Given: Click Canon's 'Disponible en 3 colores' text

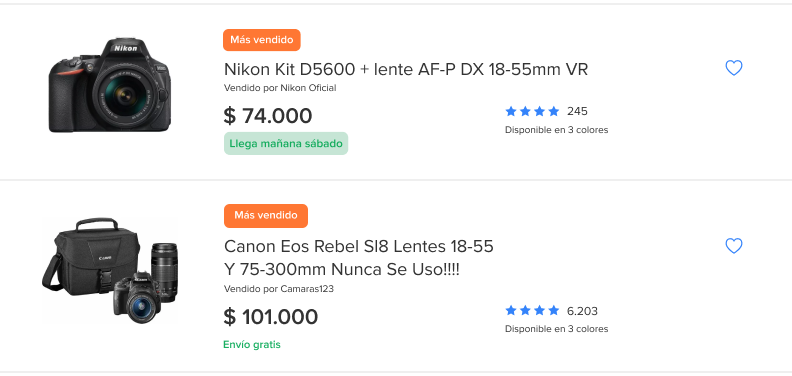Looking at the screenshot, I should tap(557, 329).
